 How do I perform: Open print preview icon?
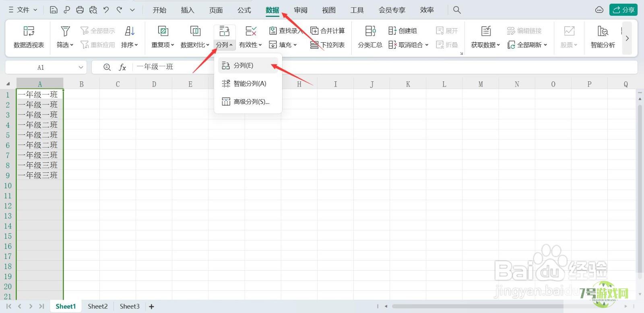(x=93, y=10)
